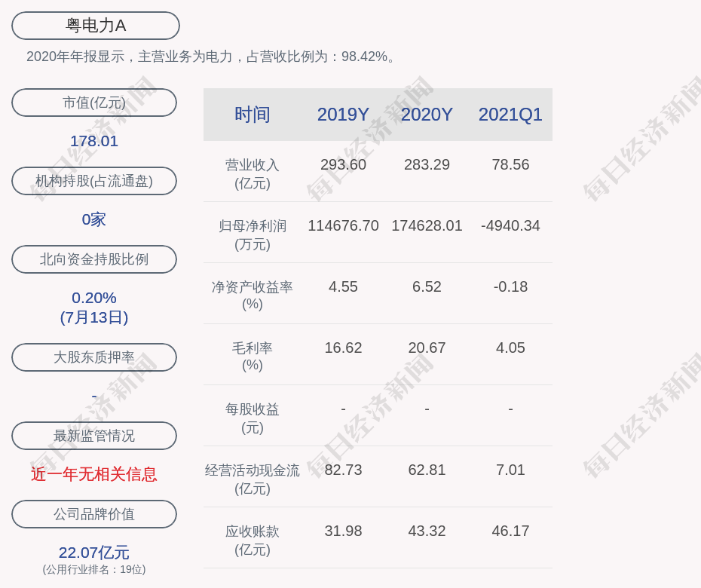Click the 归母净利润 row label

(x=253, y=234)
